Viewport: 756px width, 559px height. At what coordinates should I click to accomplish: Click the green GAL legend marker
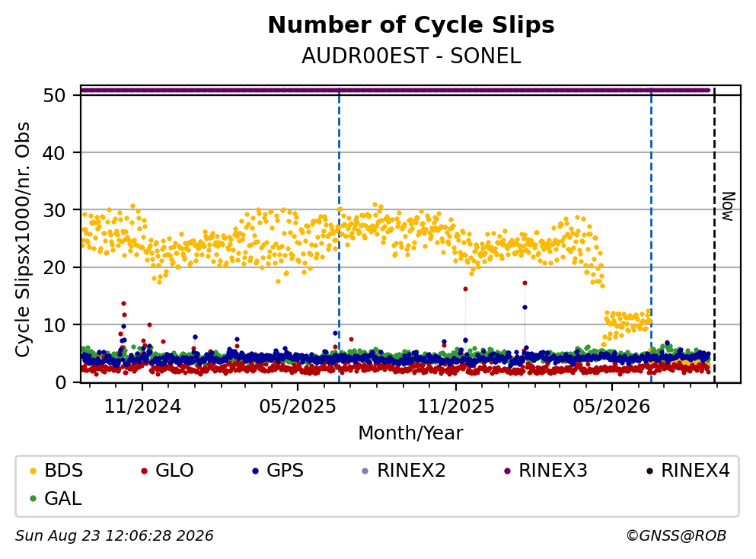tap(33, 499)
